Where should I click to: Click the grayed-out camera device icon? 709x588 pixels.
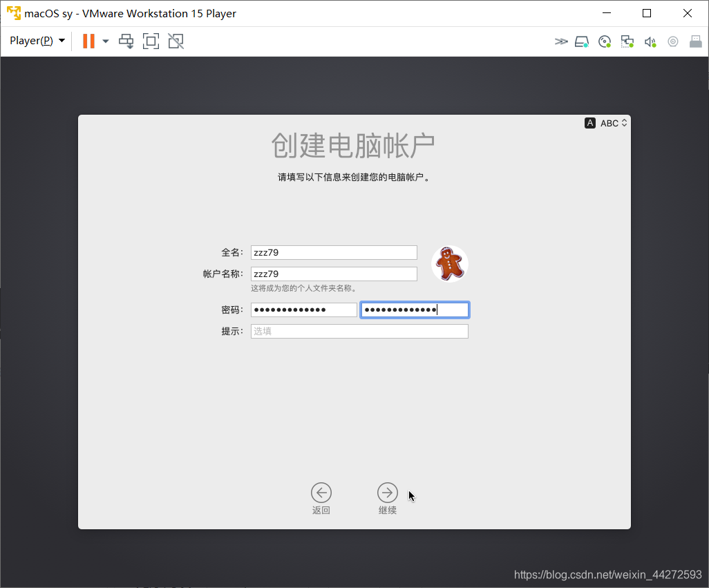point(673,41)
